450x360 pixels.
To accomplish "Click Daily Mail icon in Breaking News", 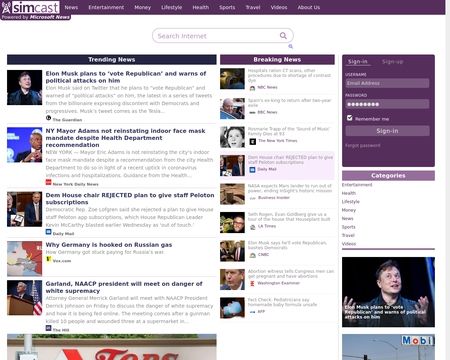I will [252, 170].
